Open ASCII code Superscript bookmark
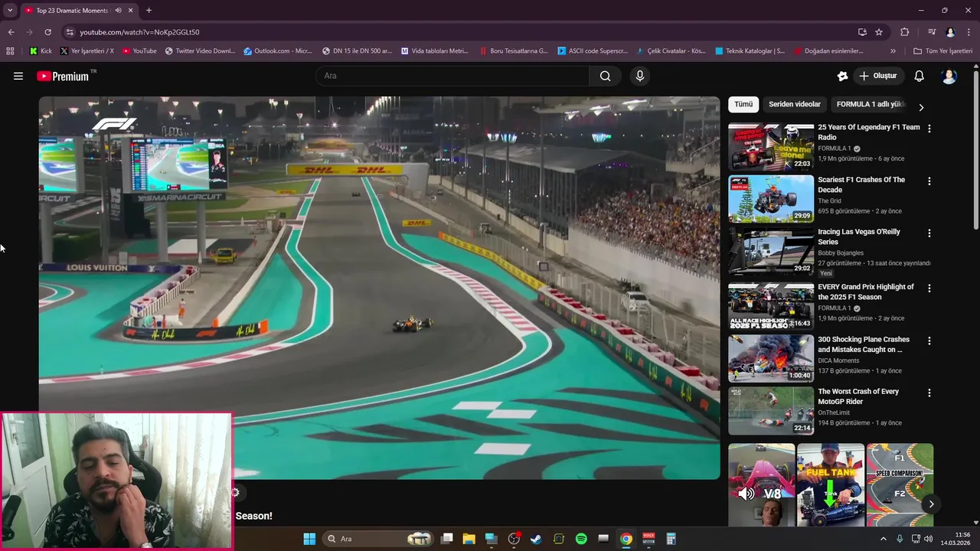Viewport: 980px width, 551px height. [593, 51]
